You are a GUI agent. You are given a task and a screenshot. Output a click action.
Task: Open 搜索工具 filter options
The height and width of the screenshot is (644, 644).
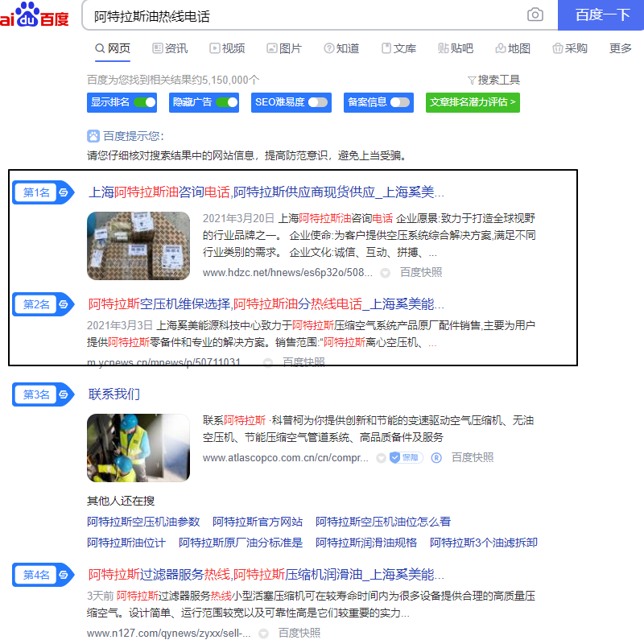(x=493, y=80)
